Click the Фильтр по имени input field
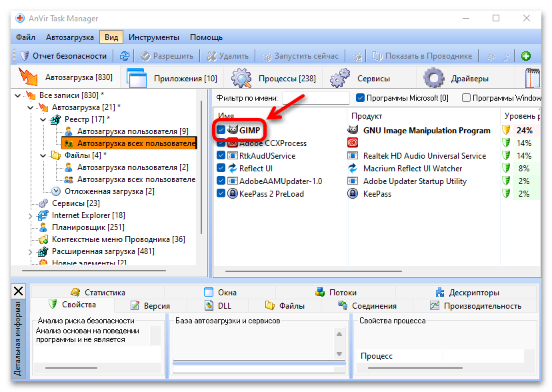Screen dimensions: 552x392 316,98
